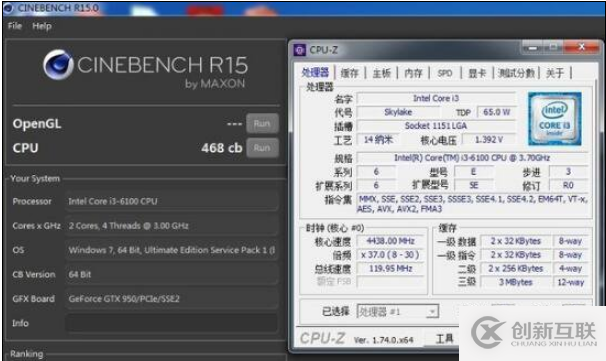Switch to the 显卡 tab in CPU-Z
The height and width of the screenshot is (361, 606).
pyautogui.click(x=477, y=73)
